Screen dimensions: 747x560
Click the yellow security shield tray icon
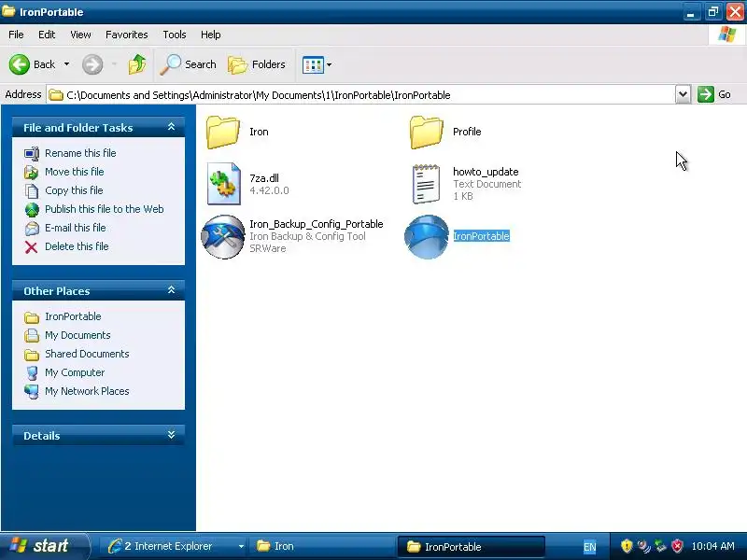(x=627, y=546)
